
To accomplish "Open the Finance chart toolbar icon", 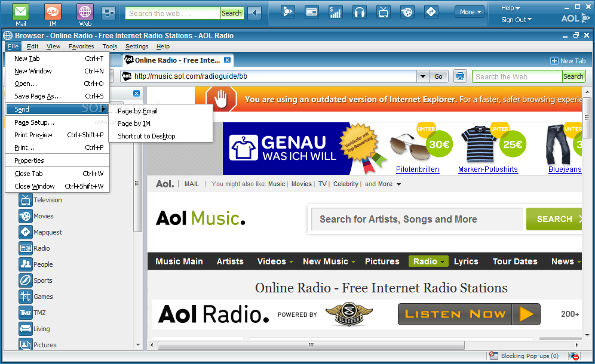I will click(x=336, y=12).
